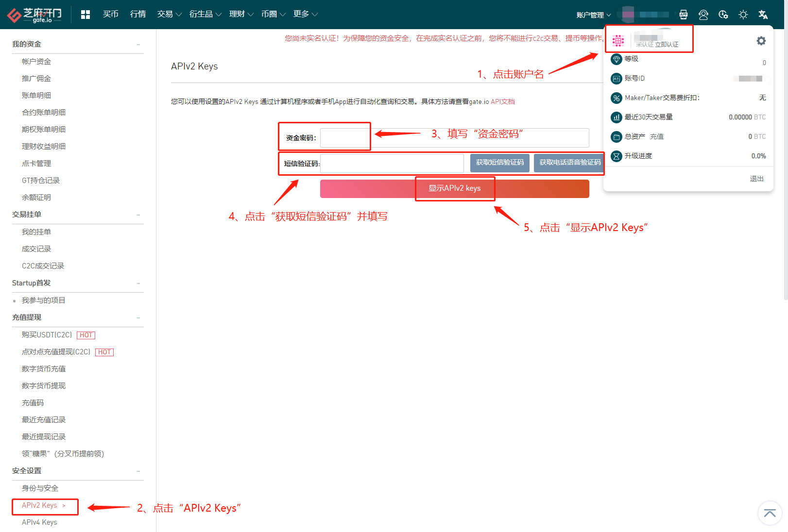Select APIv4 Keys in the sidebar

click(40, 523)
